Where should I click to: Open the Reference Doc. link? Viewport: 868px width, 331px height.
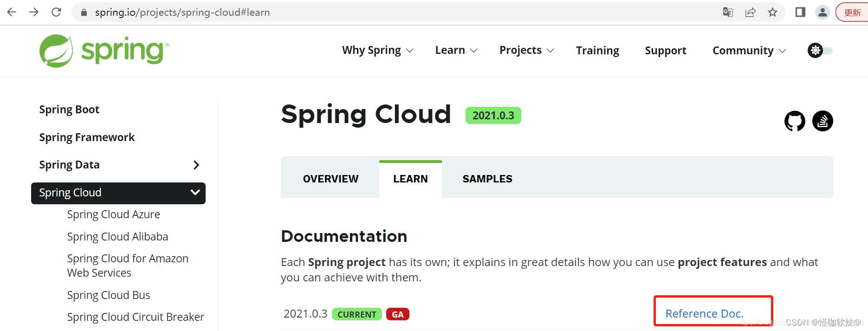[704, 314]
